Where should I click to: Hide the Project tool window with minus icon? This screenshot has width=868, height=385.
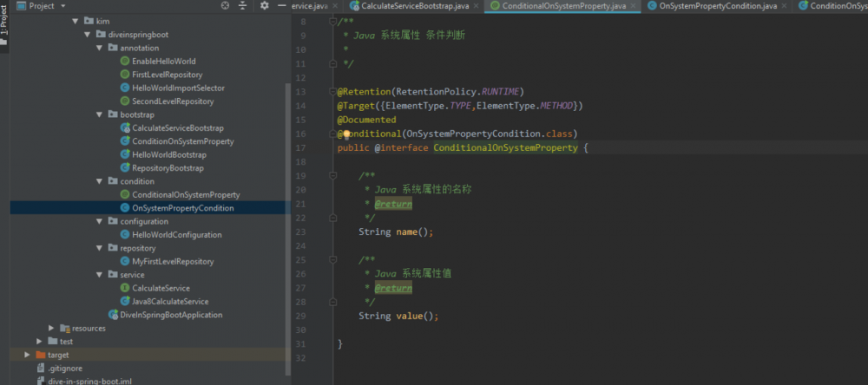click(x=282, y=5)
